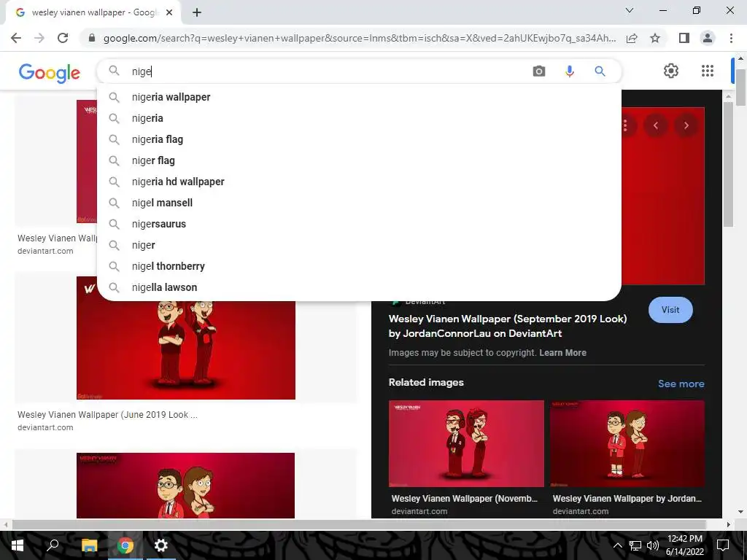747x560 pixels.
Task: Open Windows taskbar search
Action: 53,545
